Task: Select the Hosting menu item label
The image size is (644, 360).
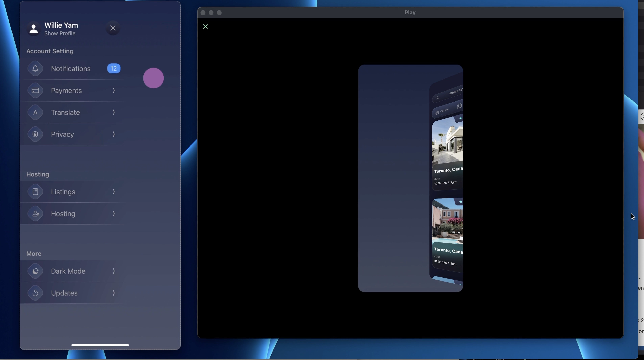Action: [x=63, y=214]
